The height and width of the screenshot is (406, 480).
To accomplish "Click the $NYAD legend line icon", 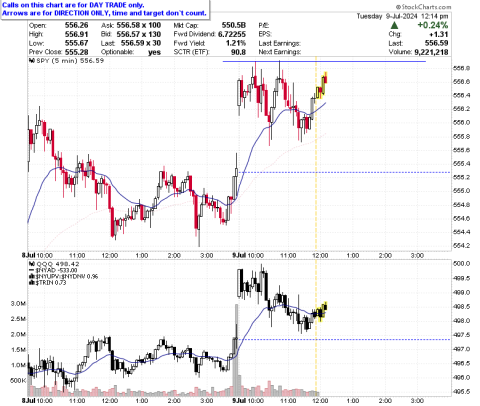I will coord(32,270).
